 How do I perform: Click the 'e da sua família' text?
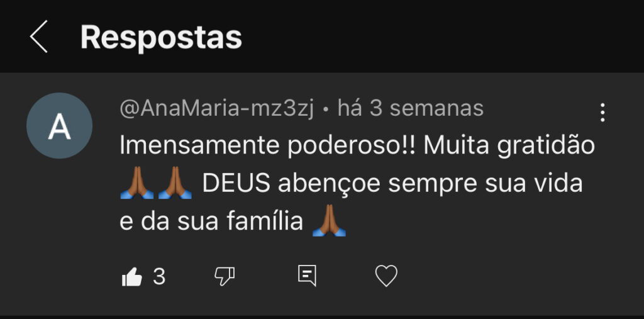coord(211,222)
